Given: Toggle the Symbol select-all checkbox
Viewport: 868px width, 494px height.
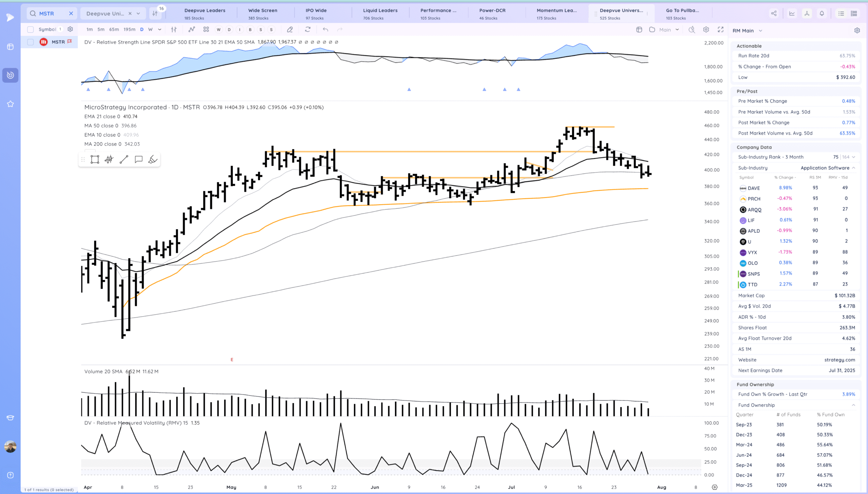Looking at the screenshot, I should [30, 29].
